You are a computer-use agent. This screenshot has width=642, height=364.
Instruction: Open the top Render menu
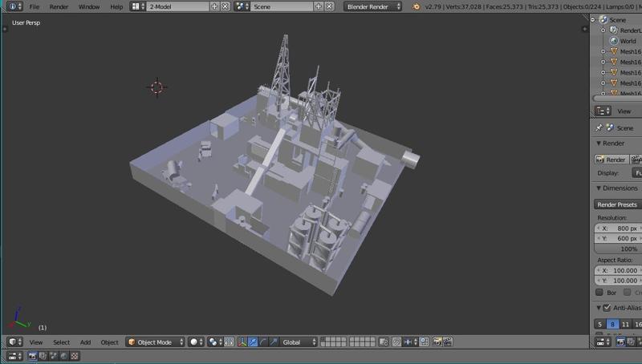(59, 6)
